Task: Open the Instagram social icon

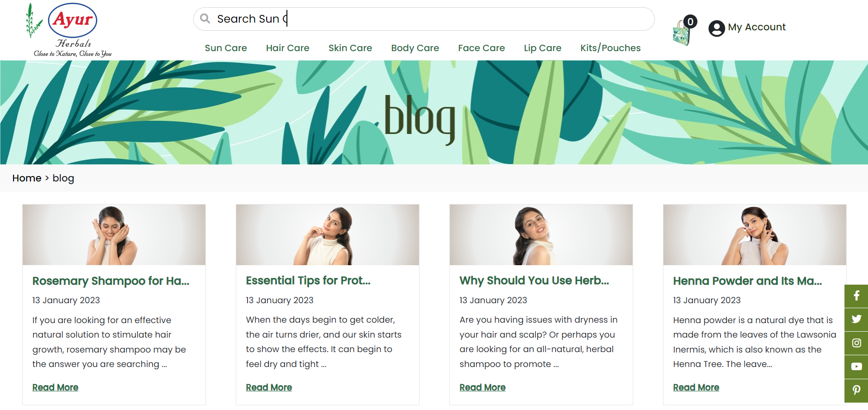Action: point(856,343)
